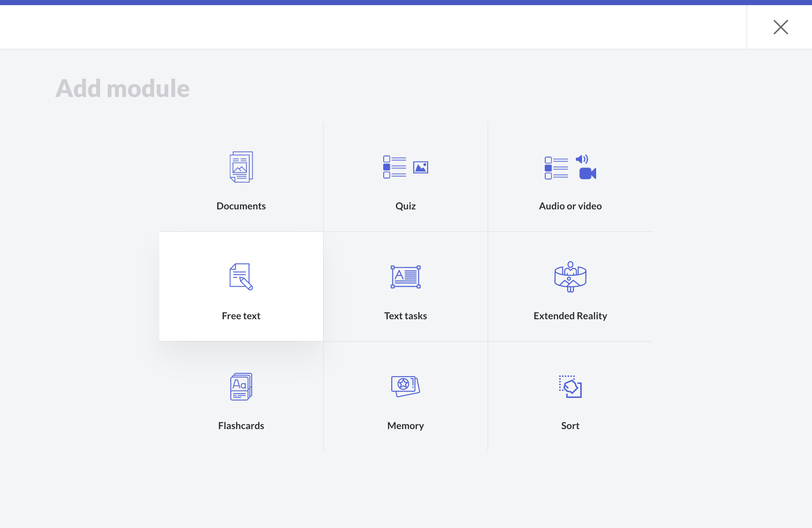Select the Text tasks icon

pos(405,277)
